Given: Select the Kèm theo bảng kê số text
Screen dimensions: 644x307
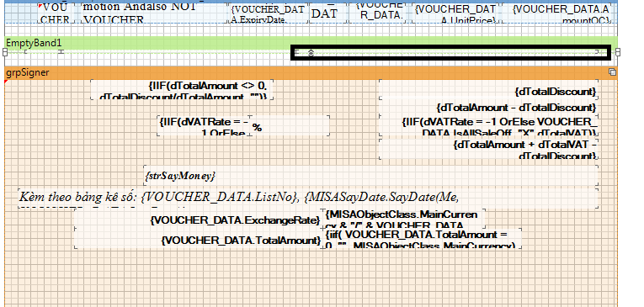Looking at the screenshot, I should pos(308,198).
